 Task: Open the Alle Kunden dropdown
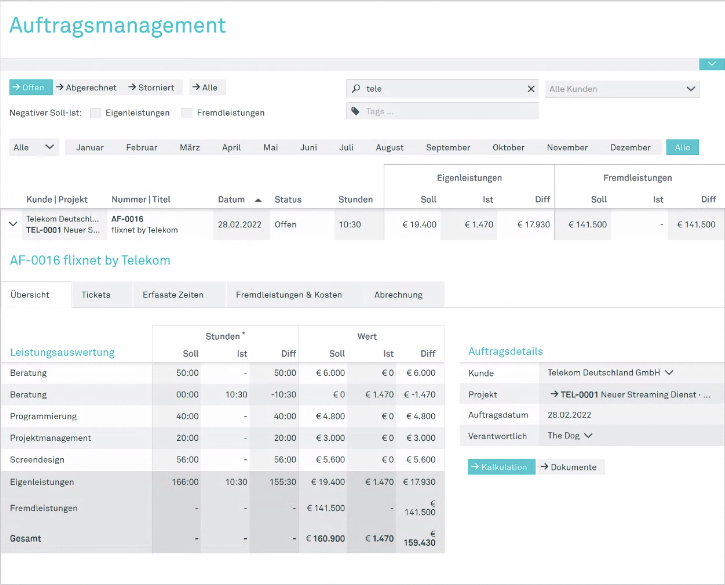pyautogui.click(x=622, y=89)
